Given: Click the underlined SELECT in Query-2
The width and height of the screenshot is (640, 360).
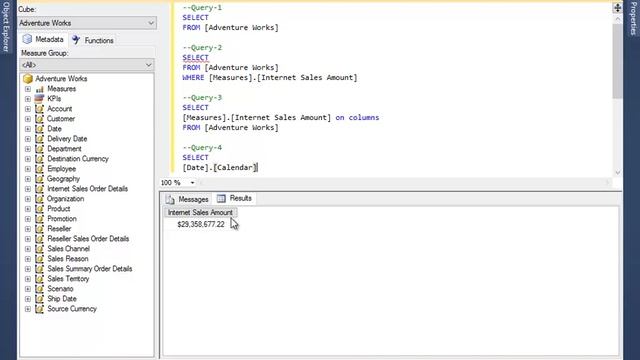Looking at the screenshot, I should (x=196, y=58).
